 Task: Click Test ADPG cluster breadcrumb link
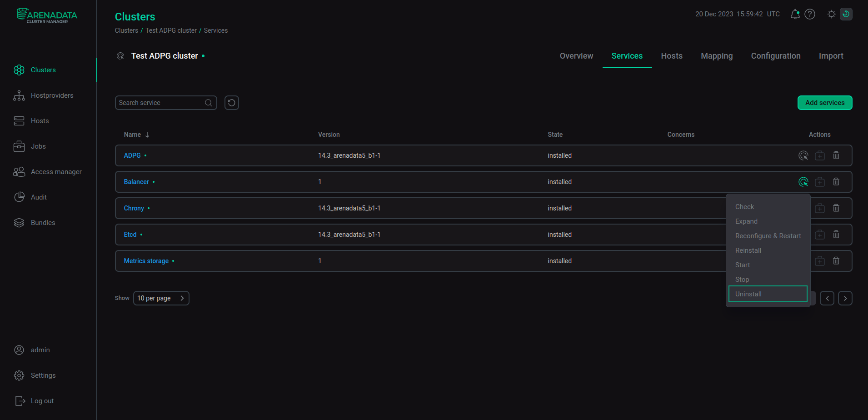click(171, 30)
